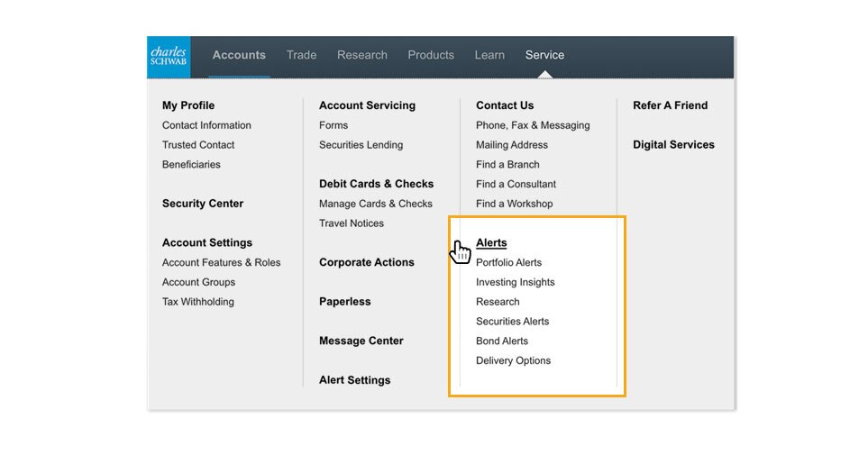Screen dimensions: 868x464
Task: Open the Alerts section heading link
Action: tap(491, 243)
